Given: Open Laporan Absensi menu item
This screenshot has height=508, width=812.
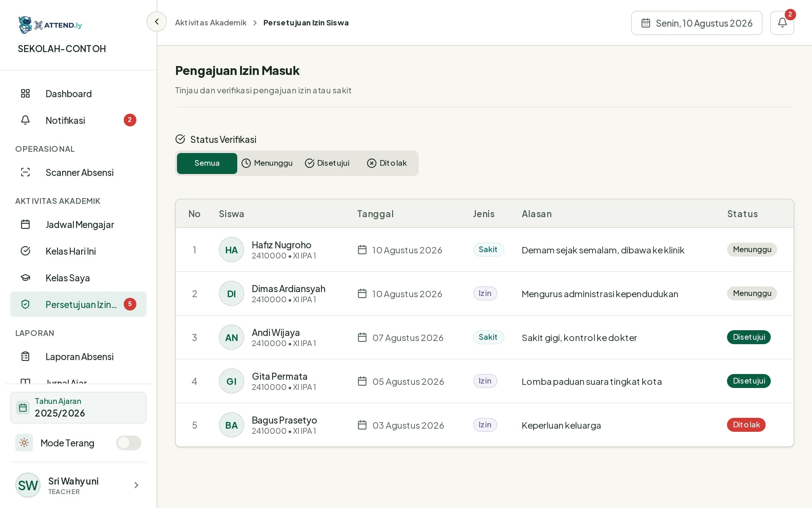Looking at the screenshot, I should [78, 356].
